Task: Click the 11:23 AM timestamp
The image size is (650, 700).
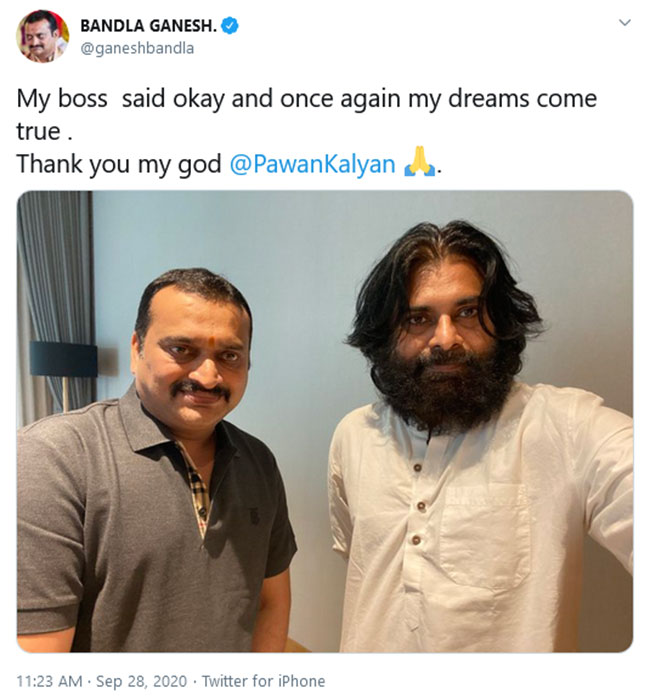Action: tap(49, 681)
